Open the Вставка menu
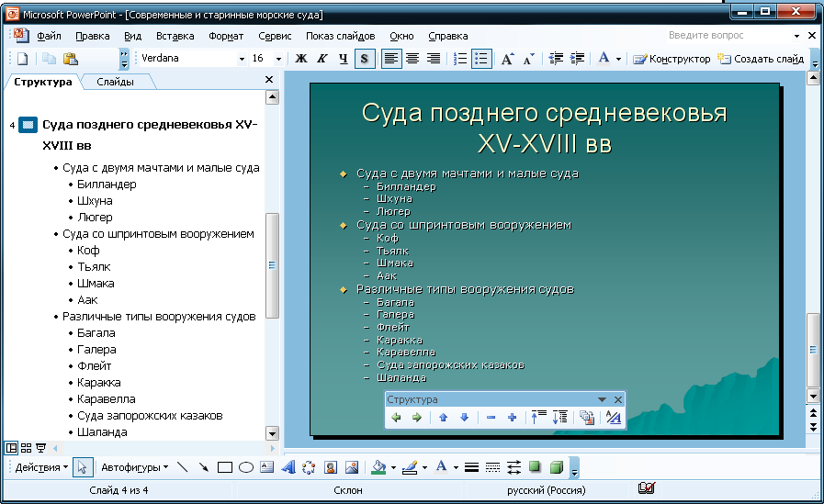 pyautogui.click(x=175, y=36)
